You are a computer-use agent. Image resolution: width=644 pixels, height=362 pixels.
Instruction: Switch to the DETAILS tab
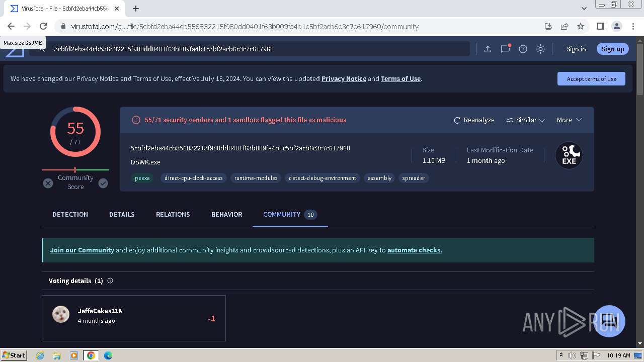pyautogui.click(x=122, y=214)
